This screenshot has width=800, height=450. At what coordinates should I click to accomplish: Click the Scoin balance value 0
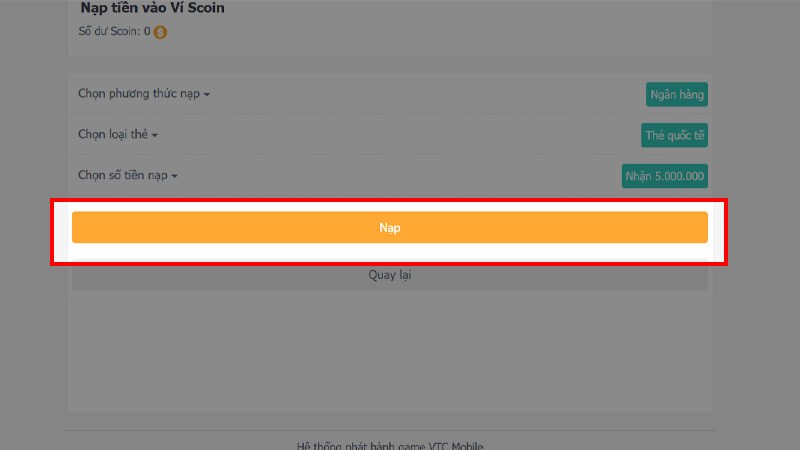click(147, 31)
